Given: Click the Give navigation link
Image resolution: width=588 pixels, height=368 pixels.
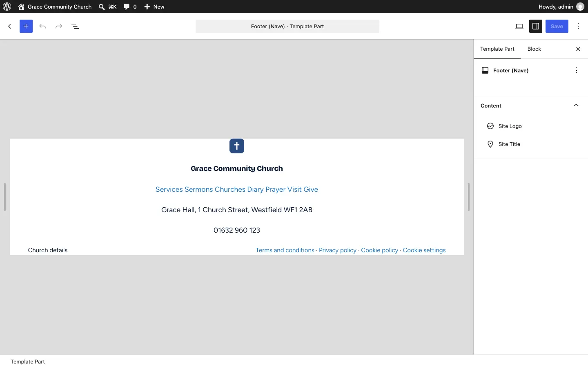Looking at the screenshot, I should 311,189.
